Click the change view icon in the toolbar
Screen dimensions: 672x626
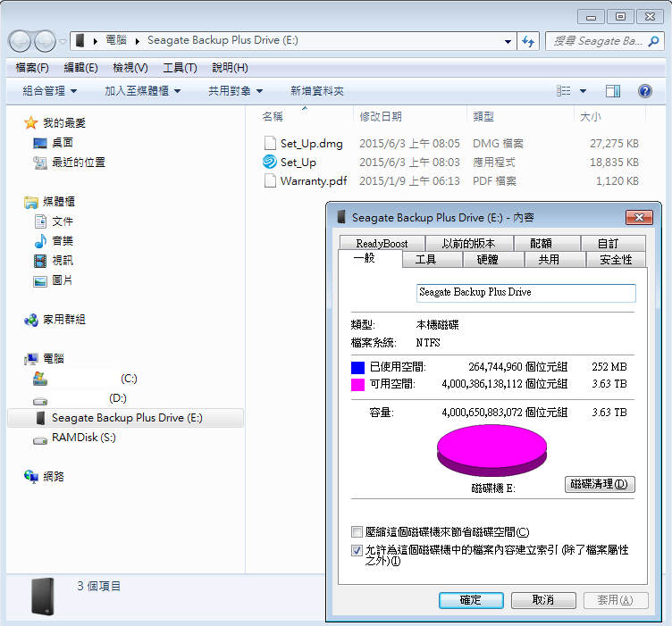click(564, 91)
